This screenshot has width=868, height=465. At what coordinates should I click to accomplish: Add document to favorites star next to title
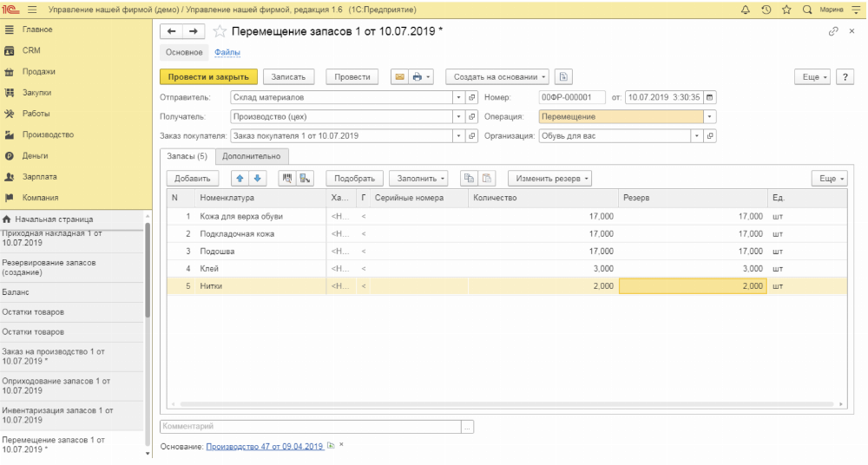(220, 31)
